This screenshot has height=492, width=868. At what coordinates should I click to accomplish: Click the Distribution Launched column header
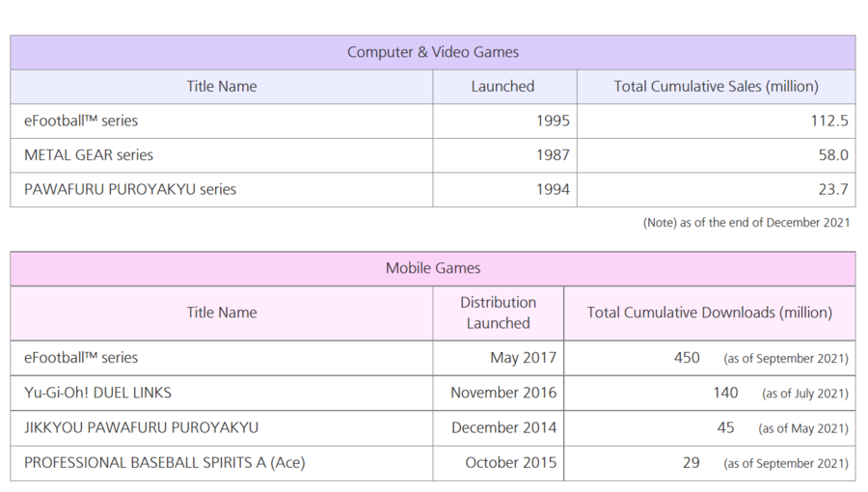click(498, 314)
